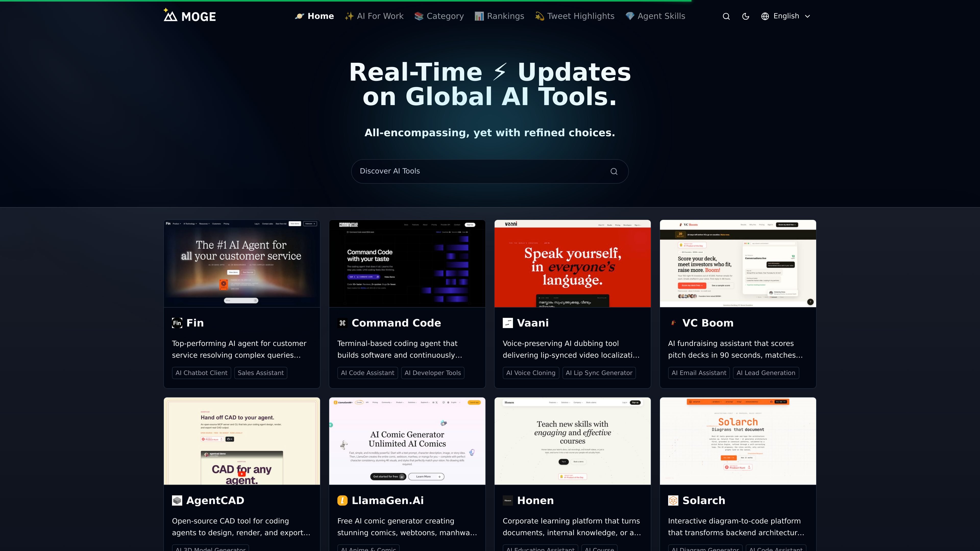Viewport: 980px width, 551px height.
Task: Open the Vaani title link
Action: tap(533, 323)
